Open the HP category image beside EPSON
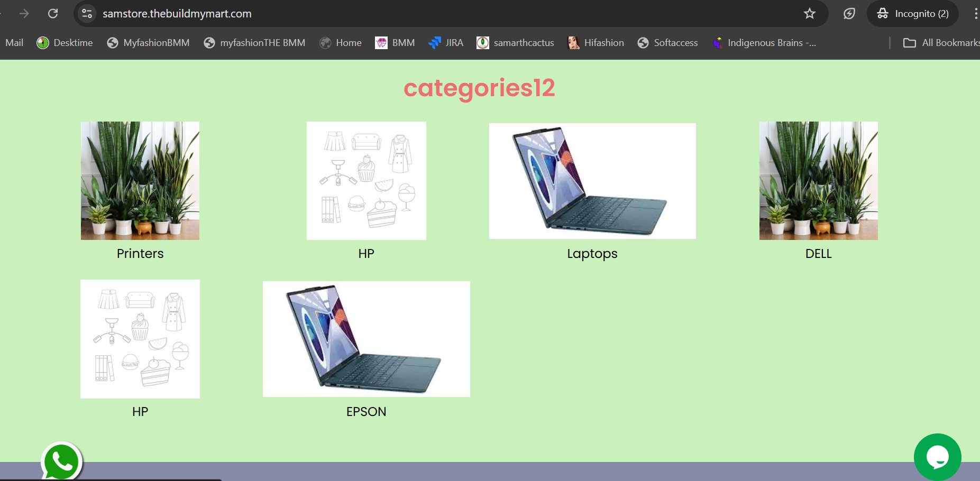The height and width of the screenshot is (481, 980). click(140, 339)
